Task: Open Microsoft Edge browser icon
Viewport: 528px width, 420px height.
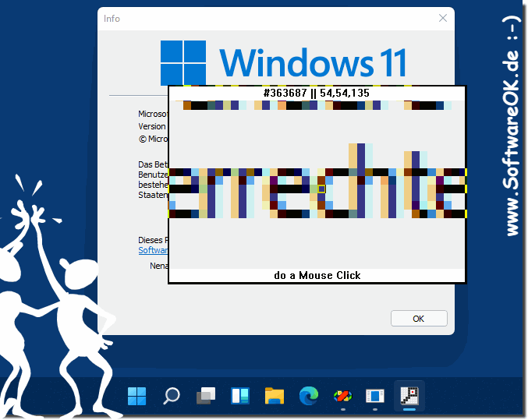Action: click(x=309, y=396)
